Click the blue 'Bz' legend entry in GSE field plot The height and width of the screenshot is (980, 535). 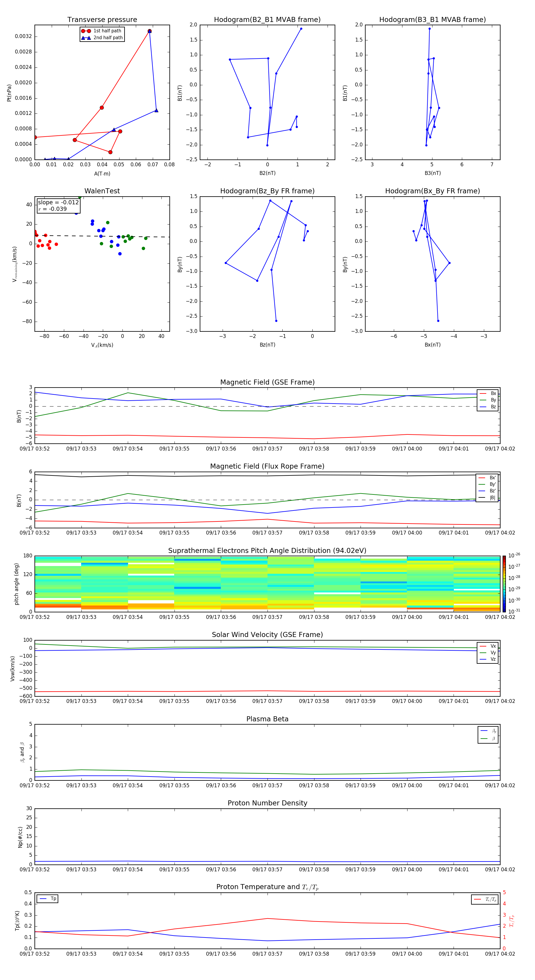click(488, 407)
